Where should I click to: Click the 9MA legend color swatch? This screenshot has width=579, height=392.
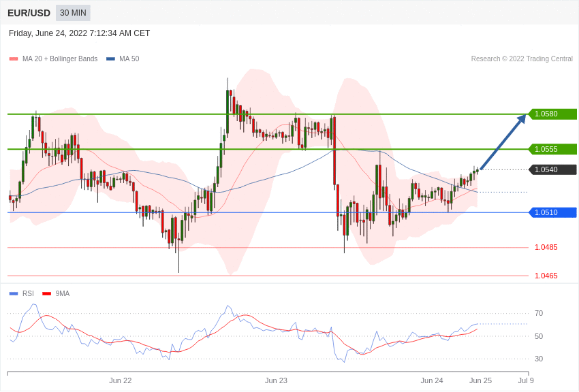[x=46, y=294]
